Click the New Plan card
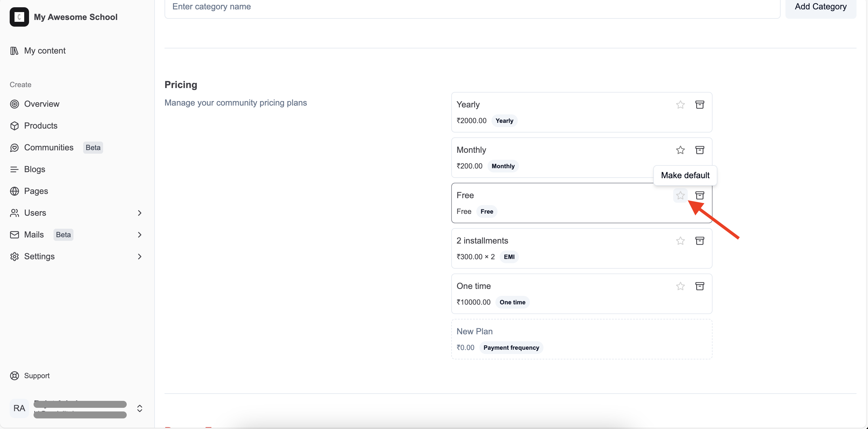Screen dimensions: 868x429 [582, 339]
